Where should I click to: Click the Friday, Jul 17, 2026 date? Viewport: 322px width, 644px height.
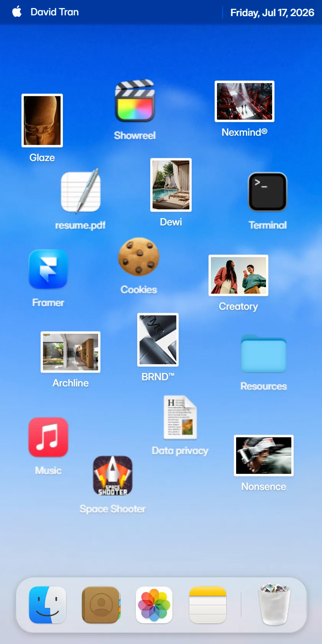(x=272, y=13)
